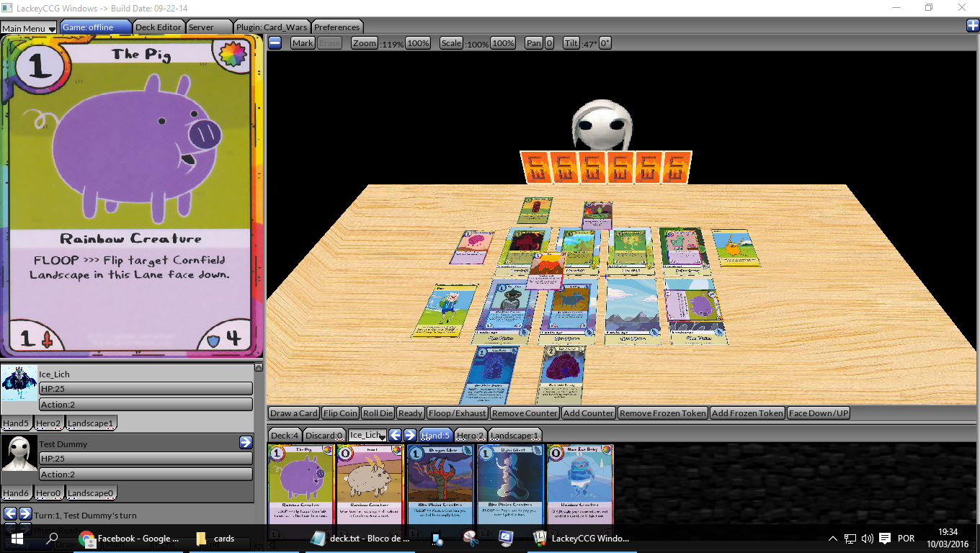Screen dimensions: 980x553
Task: Open Chrome Facebook window from taskbar
Action: pos(130,538)
